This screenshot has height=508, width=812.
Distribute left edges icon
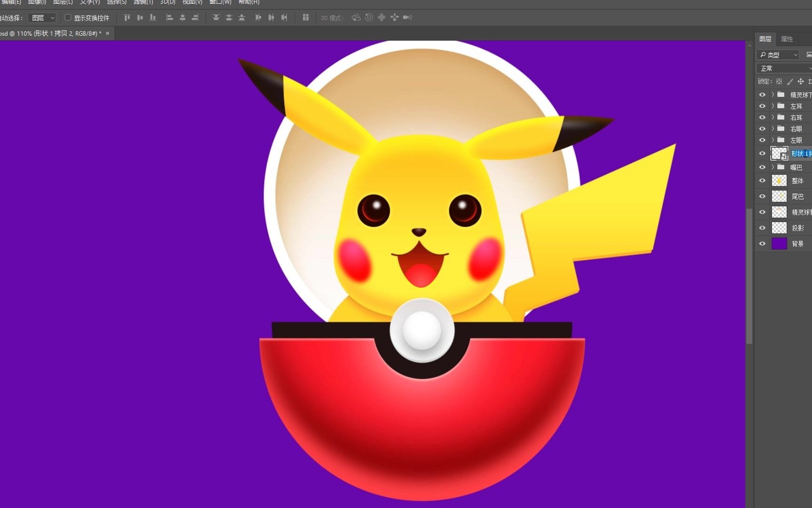tap(258, 17)
